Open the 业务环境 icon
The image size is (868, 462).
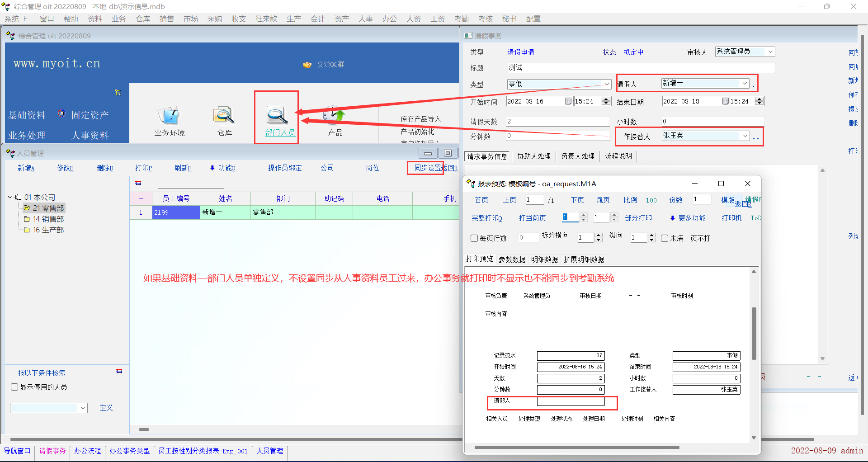point(170,116)
